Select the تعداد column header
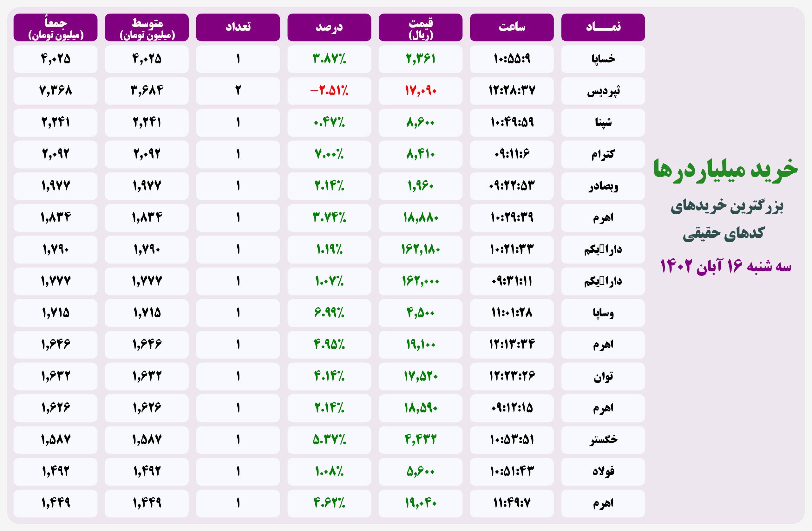 (x=238, y=27)
